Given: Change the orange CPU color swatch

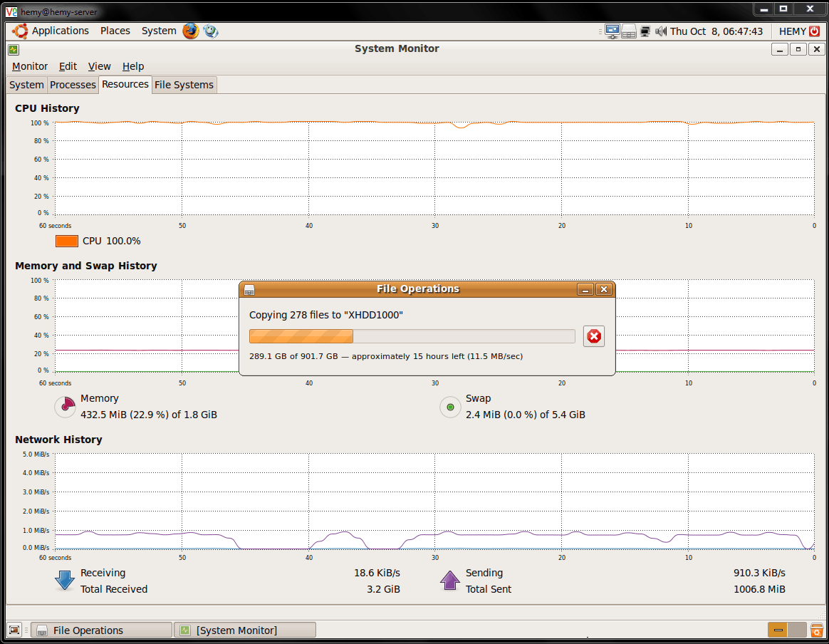Looking at the screenshot, I should click(x=67, y=241).
